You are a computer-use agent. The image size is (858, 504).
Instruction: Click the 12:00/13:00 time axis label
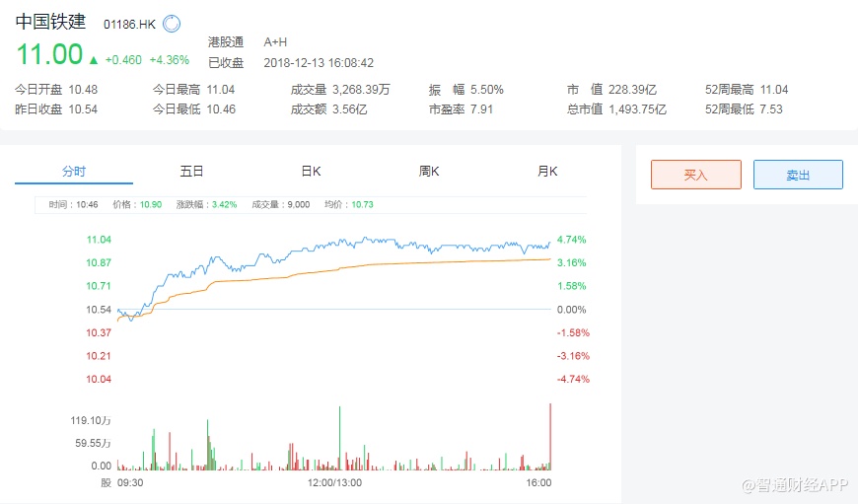(335, 483)
